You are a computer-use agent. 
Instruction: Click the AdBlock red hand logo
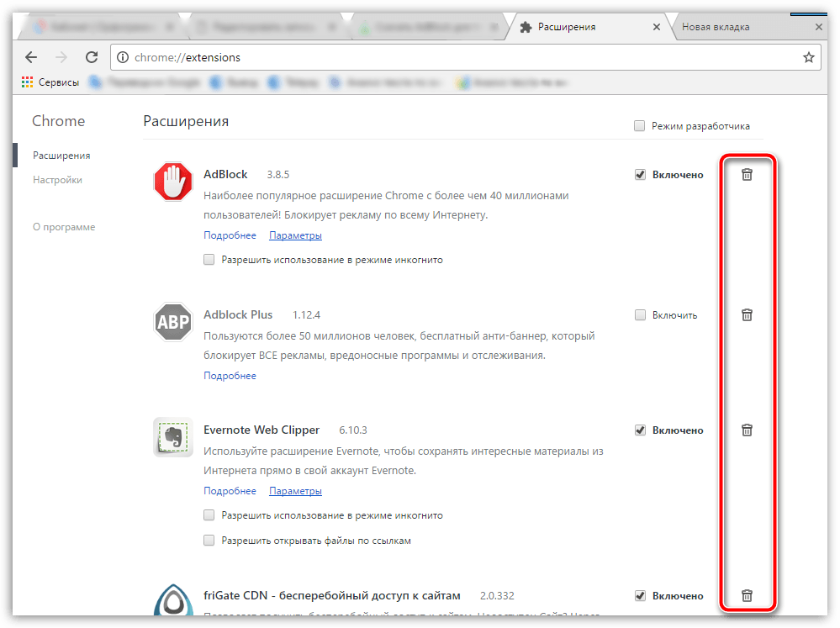pos(173,182)
